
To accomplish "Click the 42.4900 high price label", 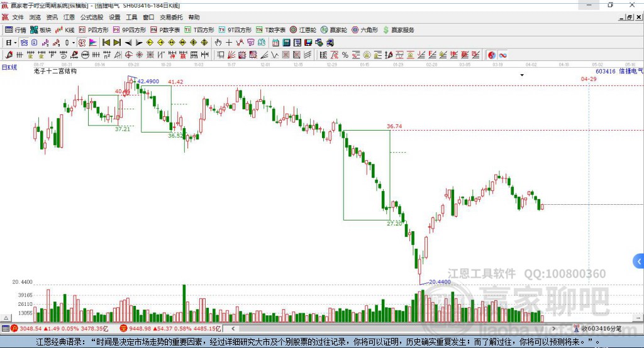I will click(148, 81).
